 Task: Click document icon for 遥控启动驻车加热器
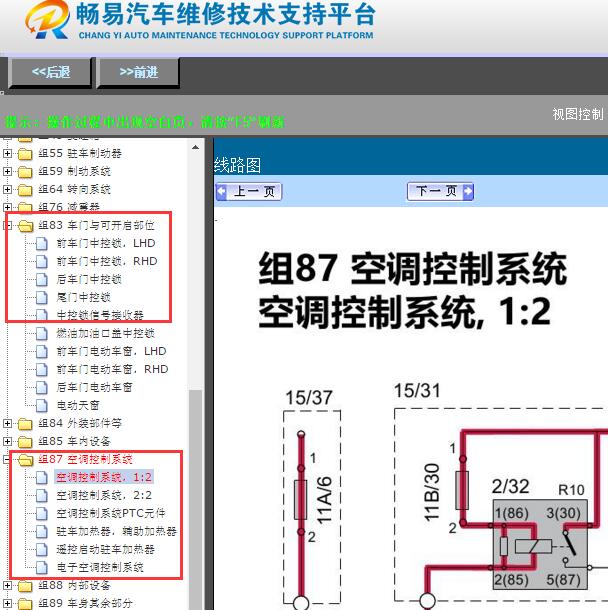42,550
